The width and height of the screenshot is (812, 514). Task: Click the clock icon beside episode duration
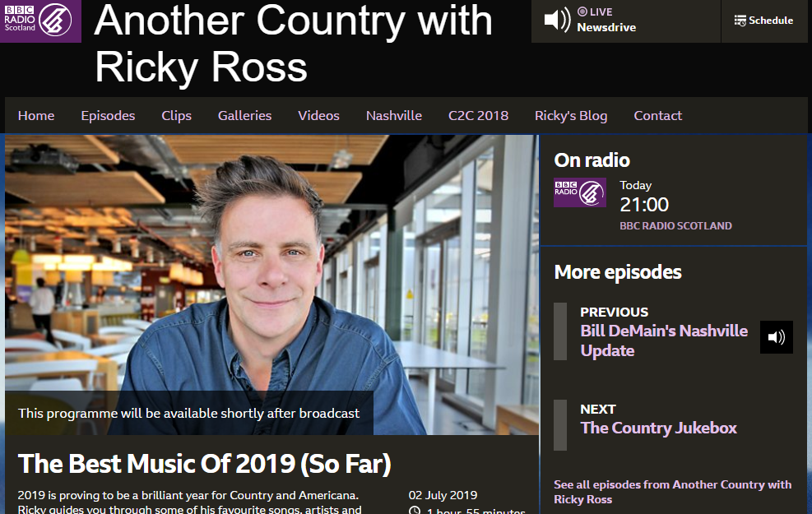coord(415,511)
